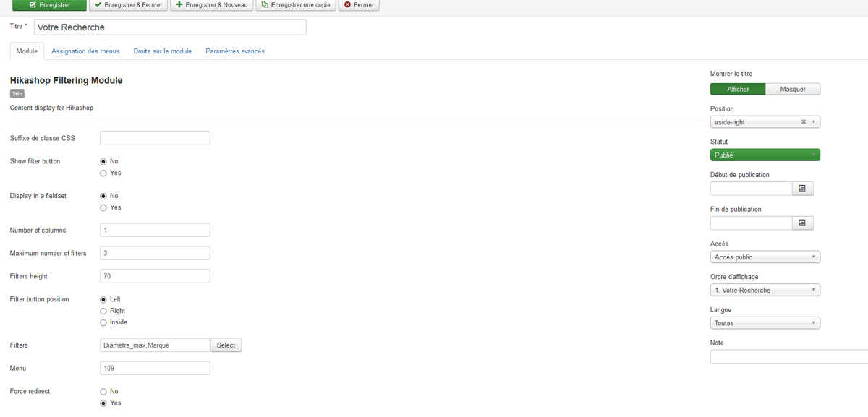Screen dimensions: 868x417
Task: Click the 'Hikashop Filtering Module' heading
Action: (67, 80)
